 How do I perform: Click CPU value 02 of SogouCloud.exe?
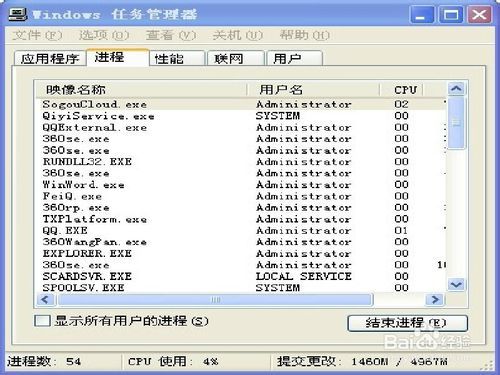click(x=401, y=104)
